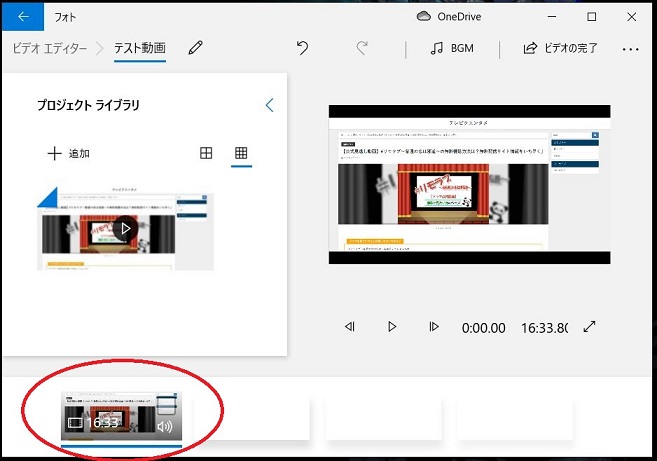Step back one frame in preview
The image size is (657, 461).
click(x=350, y=327)
